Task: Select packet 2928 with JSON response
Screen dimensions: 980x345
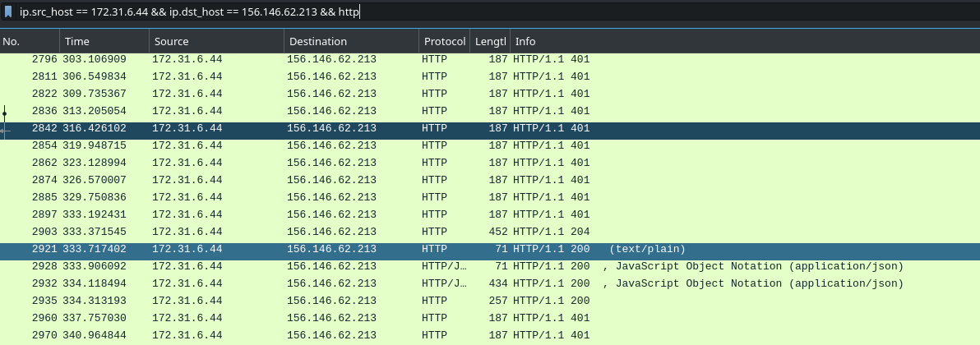Action: coord(490,266)
